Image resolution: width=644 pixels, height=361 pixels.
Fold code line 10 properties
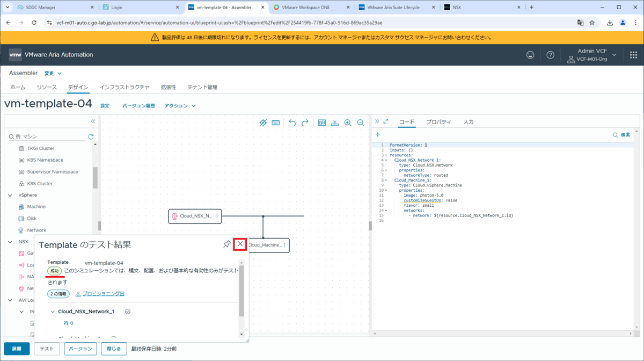[x=386, y=190]
